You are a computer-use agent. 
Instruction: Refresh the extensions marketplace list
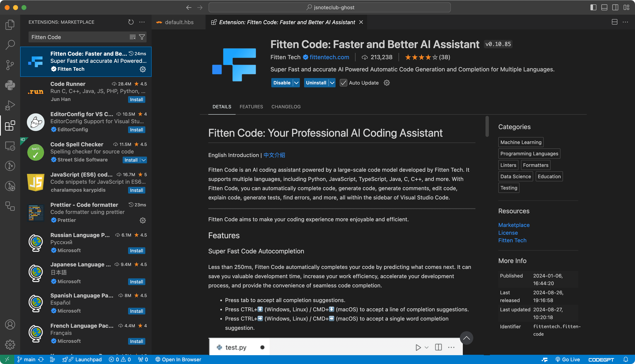(x=131, y=22)
